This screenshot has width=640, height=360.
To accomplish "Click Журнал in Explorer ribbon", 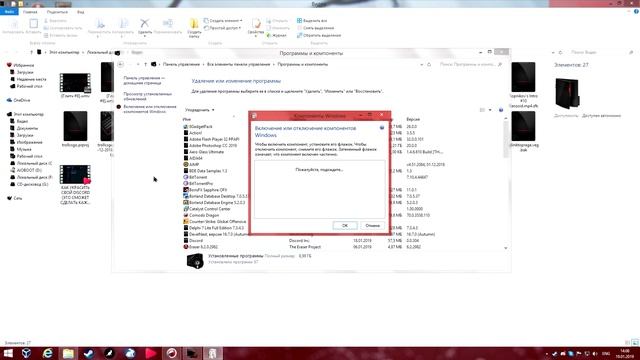I will tap(277, 36).
